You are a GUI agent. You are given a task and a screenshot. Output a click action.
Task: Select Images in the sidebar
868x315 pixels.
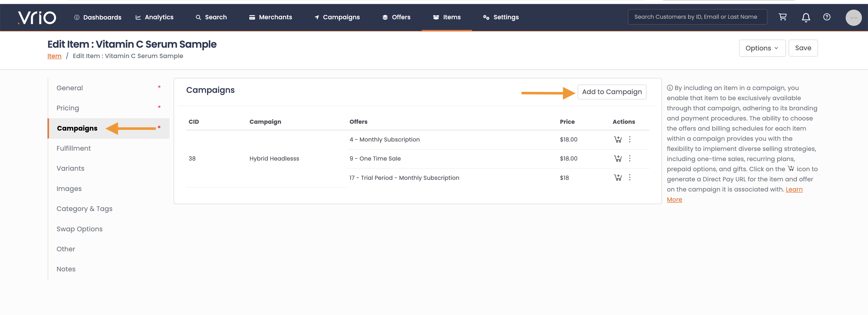tap(109, 189)
